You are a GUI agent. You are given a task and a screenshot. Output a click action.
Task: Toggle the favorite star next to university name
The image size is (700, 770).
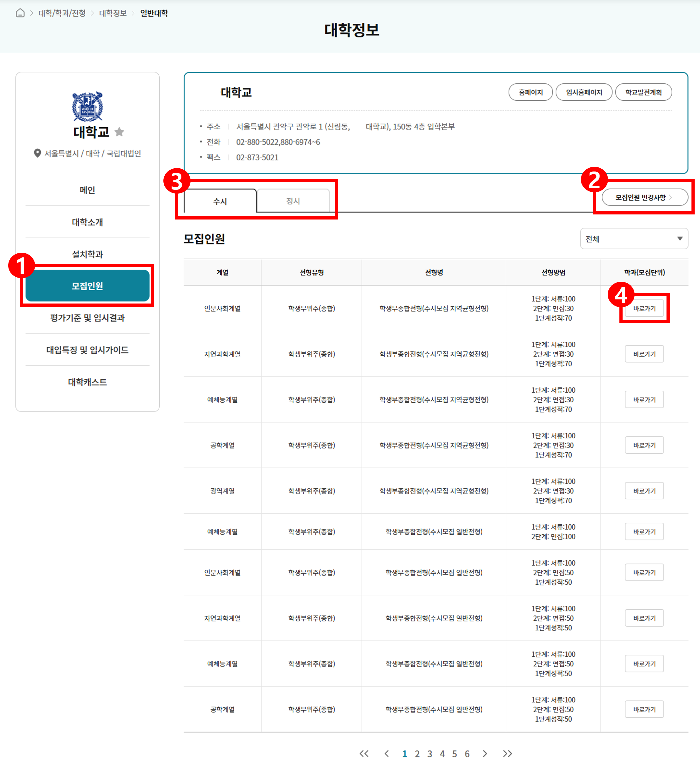coord(119,132)
